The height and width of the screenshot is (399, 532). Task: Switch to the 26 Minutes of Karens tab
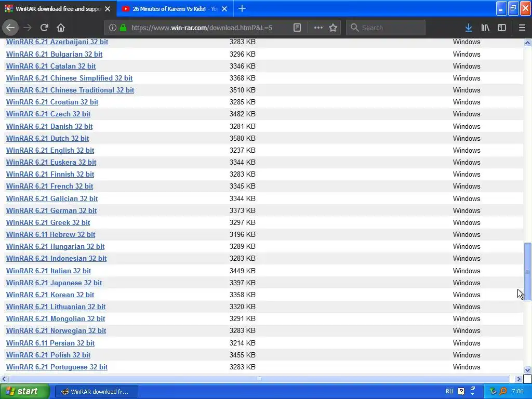175,9
